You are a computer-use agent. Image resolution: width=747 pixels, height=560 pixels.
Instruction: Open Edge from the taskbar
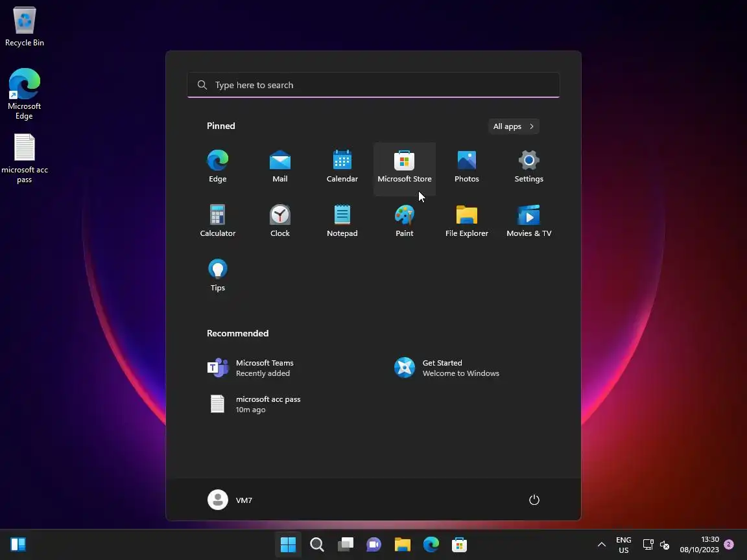431,544
